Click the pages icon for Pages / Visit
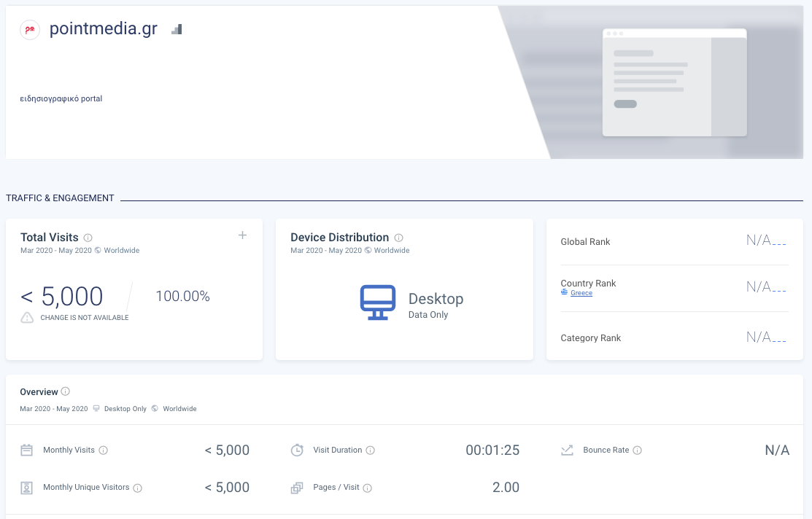Viewport: 812px width, 519px height. [297, 488]
